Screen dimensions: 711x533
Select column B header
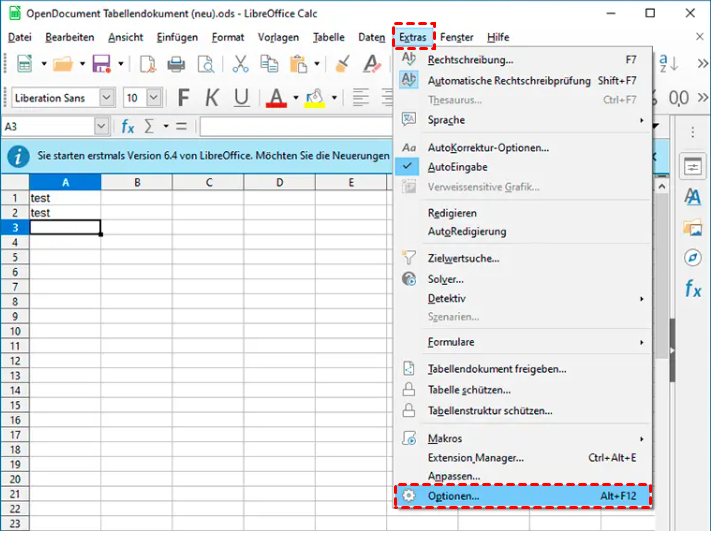pos(136,182)
